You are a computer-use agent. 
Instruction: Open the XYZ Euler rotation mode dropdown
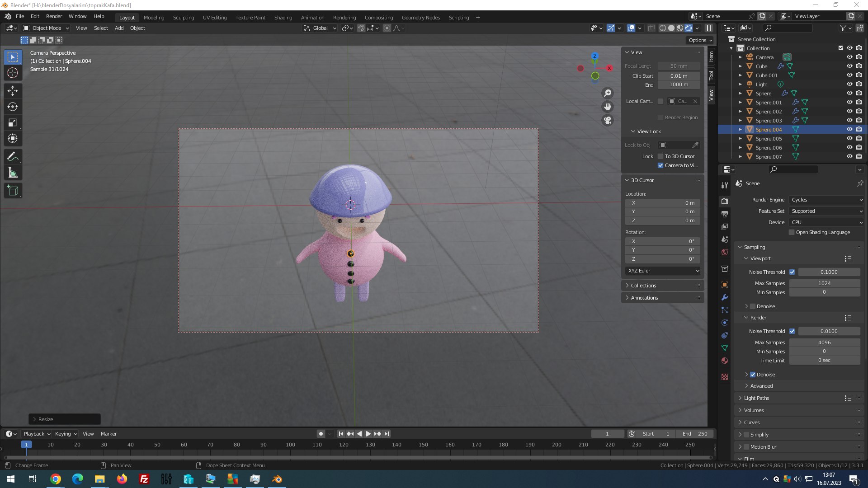pos(663,271)
